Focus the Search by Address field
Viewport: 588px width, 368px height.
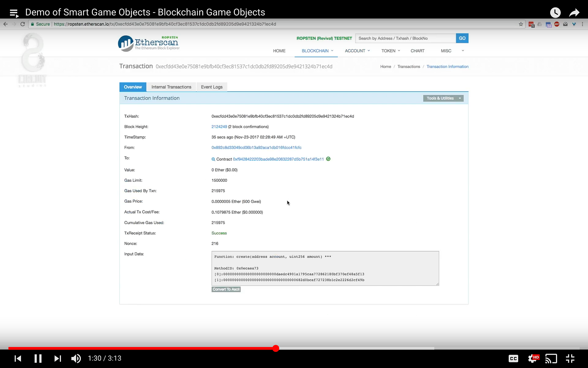click(406, 38)
